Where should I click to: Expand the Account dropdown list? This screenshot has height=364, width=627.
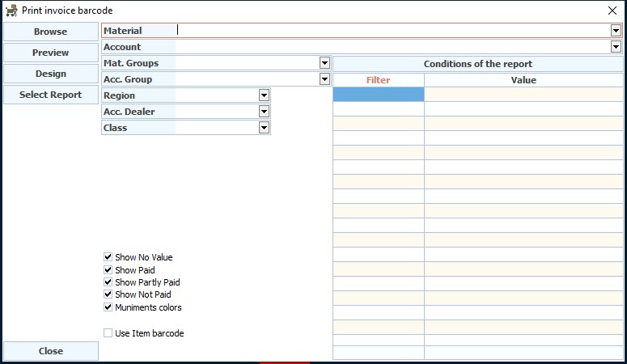pos(616,47)
